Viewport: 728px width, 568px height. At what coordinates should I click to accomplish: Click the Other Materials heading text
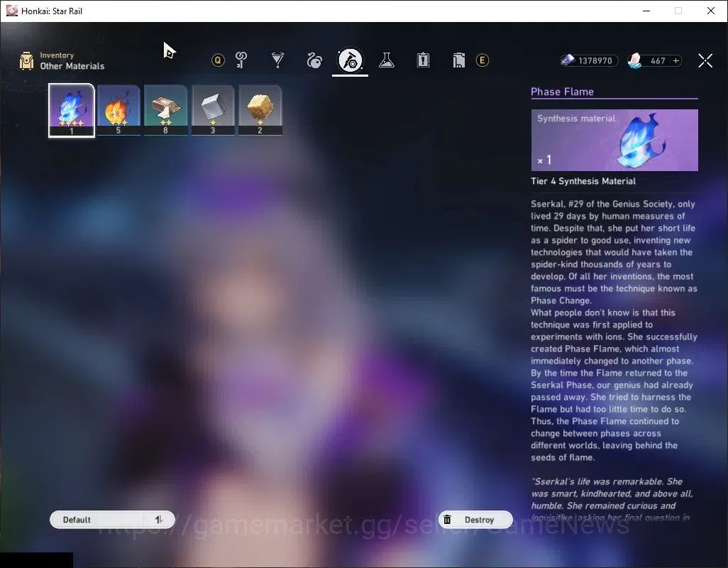(x=72, y=66)
